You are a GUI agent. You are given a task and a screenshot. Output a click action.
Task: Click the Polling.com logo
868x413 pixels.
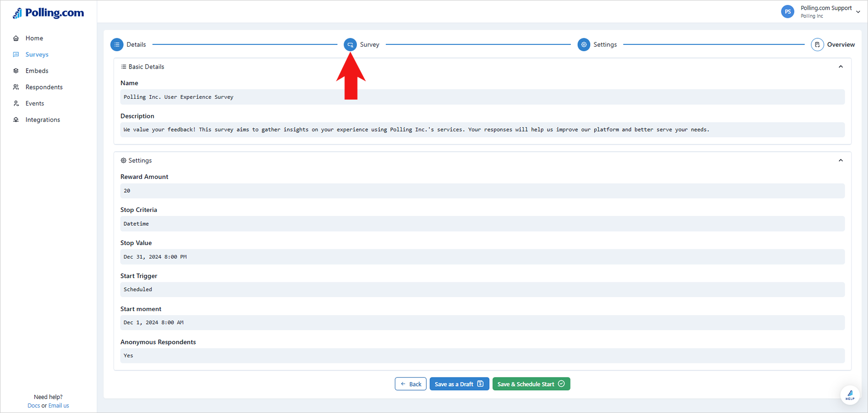click(48, 13)
